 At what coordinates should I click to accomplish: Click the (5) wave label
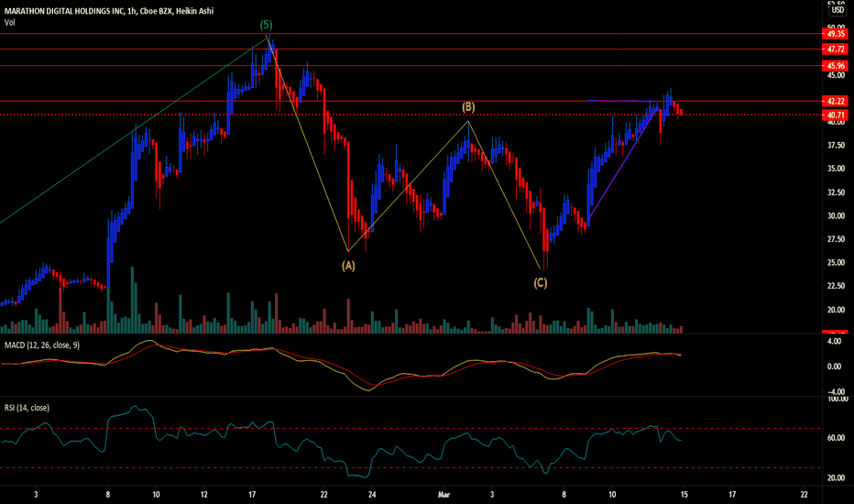(x=266, y=25)
